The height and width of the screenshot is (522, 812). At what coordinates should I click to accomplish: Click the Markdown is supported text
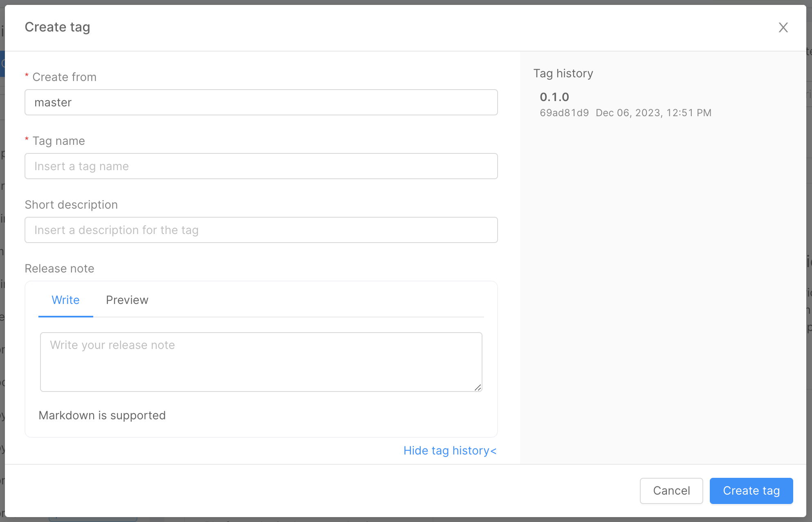(x=102, y=415)
